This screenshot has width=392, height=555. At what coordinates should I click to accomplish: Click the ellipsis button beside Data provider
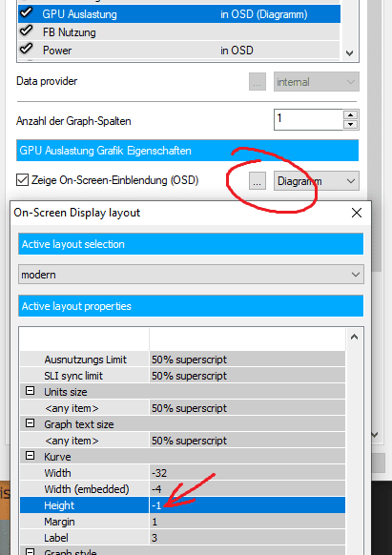pyautogui.click(x=258, y=82)
